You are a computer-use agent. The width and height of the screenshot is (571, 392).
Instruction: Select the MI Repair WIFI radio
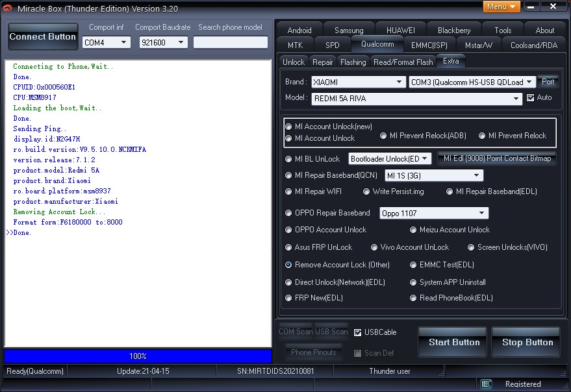pos(288,191)
